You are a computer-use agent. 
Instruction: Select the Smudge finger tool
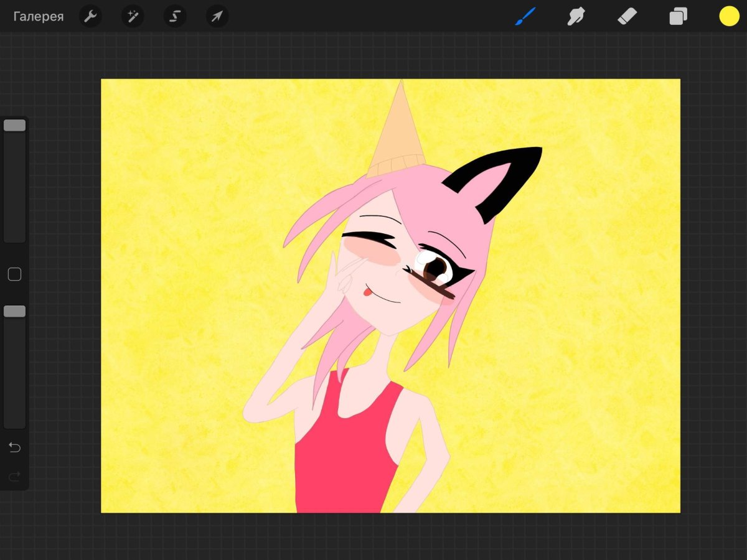[576, 17]
